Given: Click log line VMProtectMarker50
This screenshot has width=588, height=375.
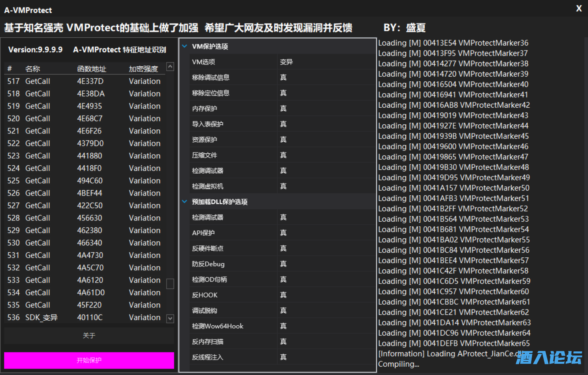Looking at the screenshot, I should tap(454, 188).
